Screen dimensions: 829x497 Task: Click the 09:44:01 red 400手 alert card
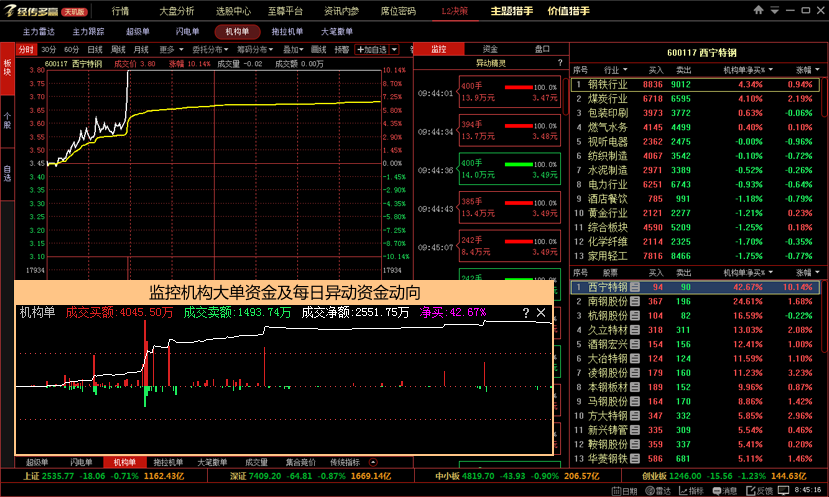coord(510,92)
